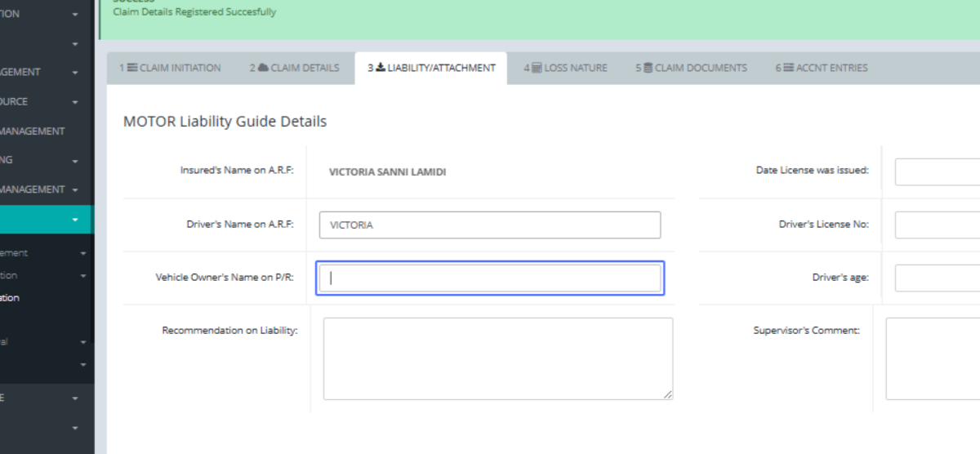Click the Driver's License No field
Viewport: 980px width, 454px height.
pyautogui.click(x=937, y=225)
